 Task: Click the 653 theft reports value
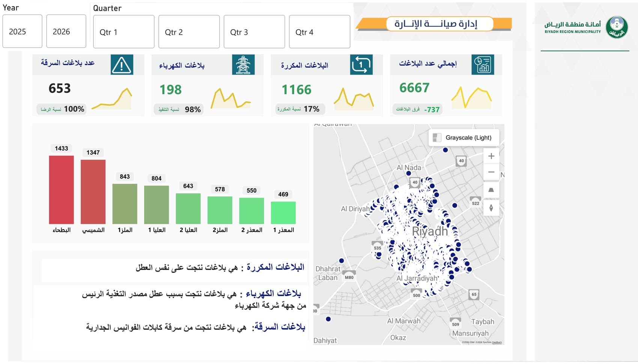pos(60,89)
